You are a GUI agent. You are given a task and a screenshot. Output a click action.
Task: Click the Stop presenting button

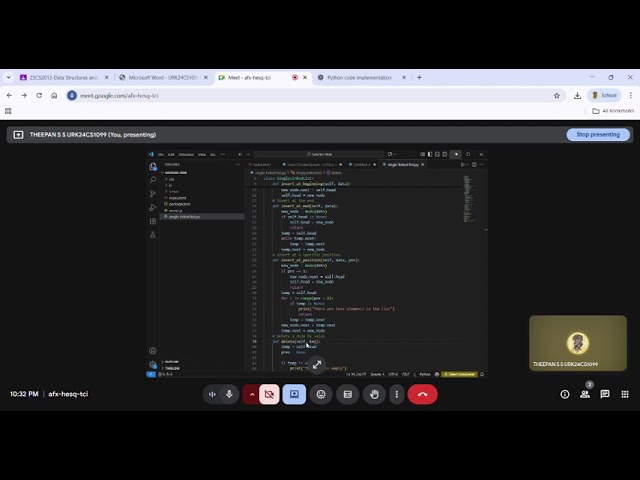[598, 135]
